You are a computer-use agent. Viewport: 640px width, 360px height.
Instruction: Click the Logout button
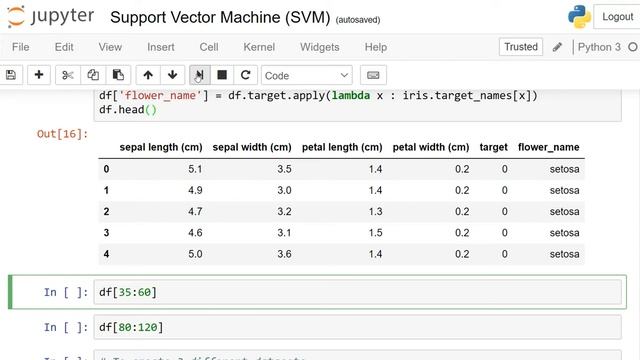coord(617,17)
